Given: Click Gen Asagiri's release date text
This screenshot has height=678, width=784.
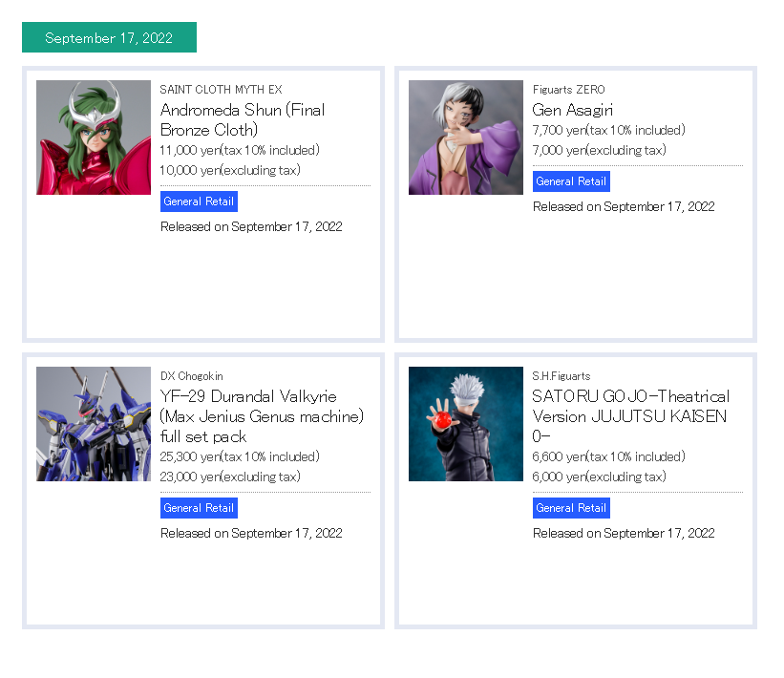Looking at the screenshot, I should (624, 206).
